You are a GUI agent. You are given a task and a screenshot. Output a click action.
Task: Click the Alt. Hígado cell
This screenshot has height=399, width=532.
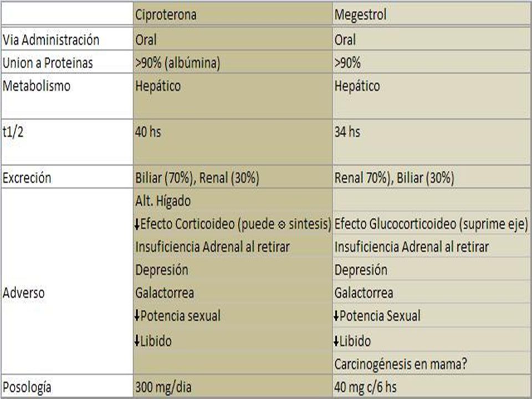tap(233, 201)
